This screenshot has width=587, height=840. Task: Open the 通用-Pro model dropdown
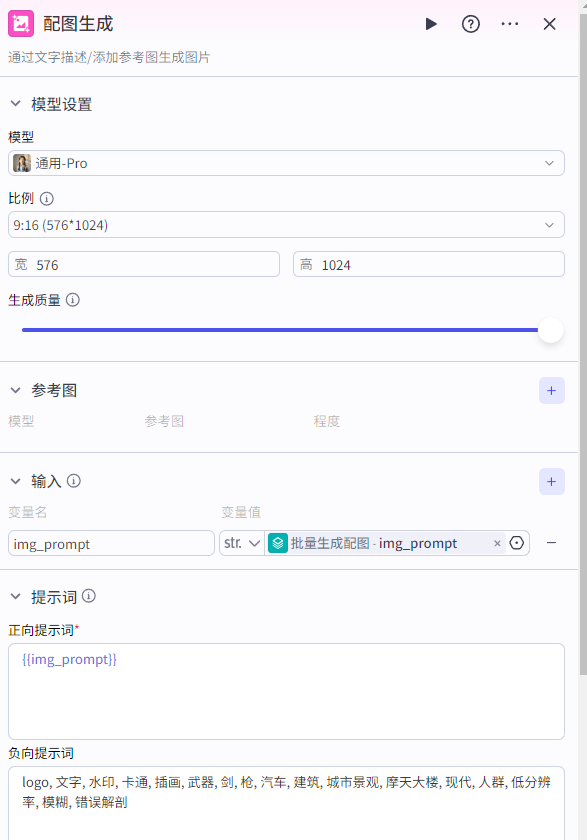tap(287, 163)
